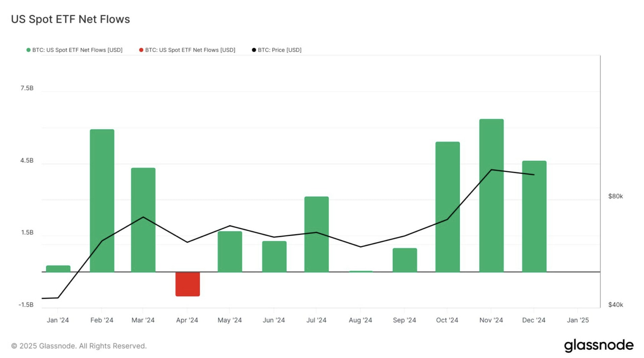Toggle the green-dot Net Flows legend label
The width and height of the screenshot is (644, 358).
point(77,50)
